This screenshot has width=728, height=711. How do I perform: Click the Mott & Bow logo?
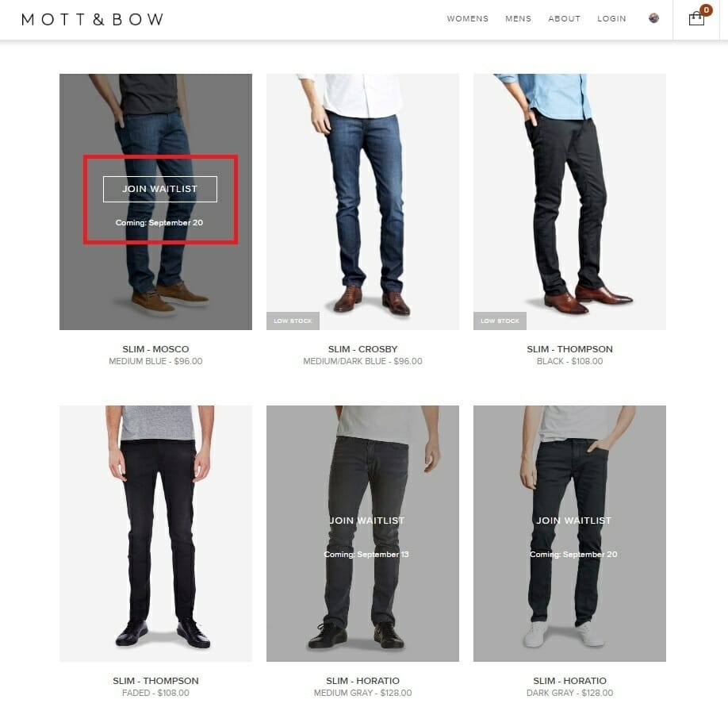(x=93, y=19)
